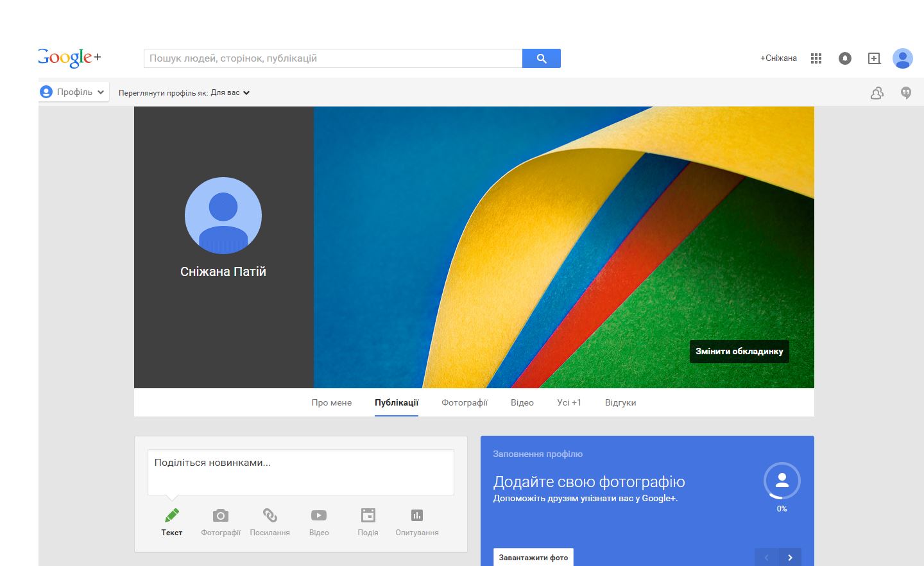
Task: Open the Про мене tab
Action: coord(332,402)
